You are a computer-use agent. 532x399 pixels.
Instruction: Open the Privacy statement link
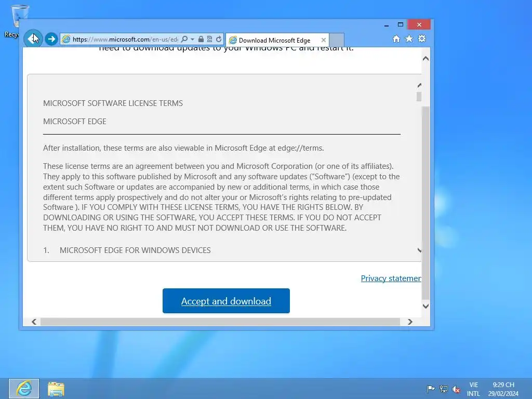[x=391, y=278]
